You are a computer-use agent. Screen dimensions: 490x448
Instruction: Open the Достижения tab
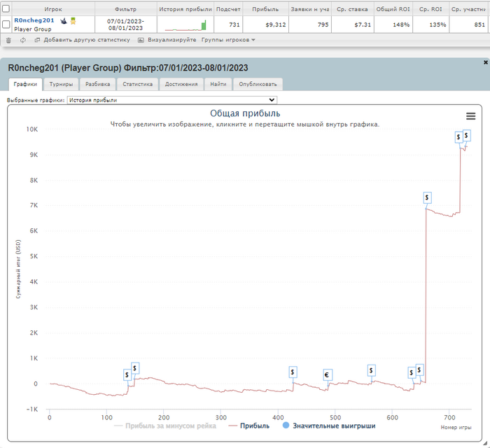[x=181, y=84]
